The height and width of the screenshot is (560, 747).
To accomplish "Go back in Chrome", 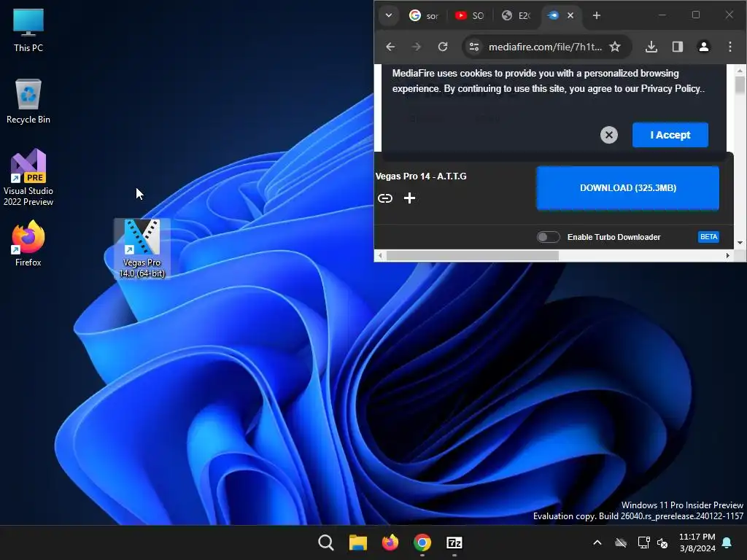I will [390, 47].
